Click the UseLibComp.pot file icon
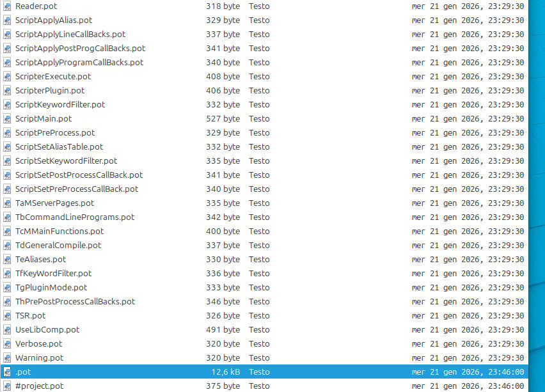The width and height of the screenshot is (545, 392). (x=7, y=329)
